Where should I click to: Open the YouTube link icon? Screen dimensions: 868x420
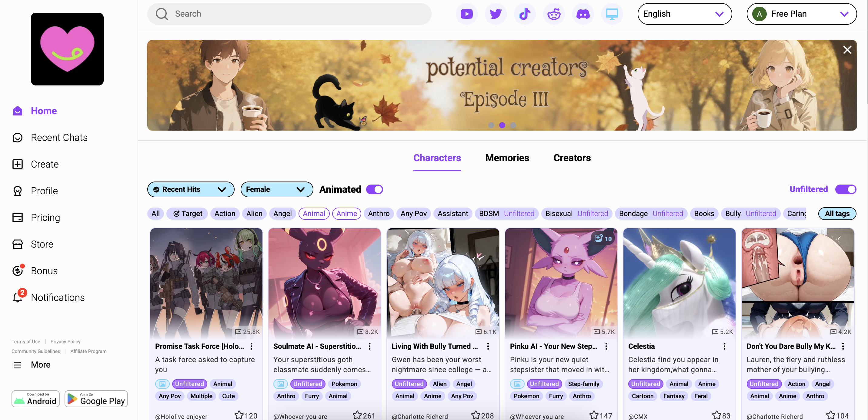point(466,14)
